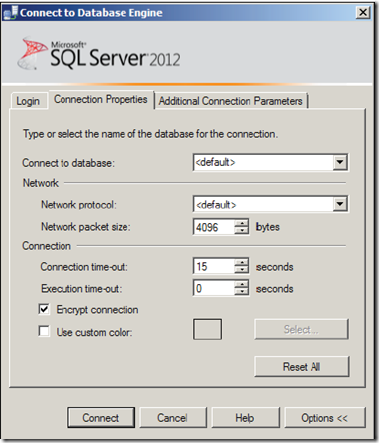379x443 pixels.
Task: Decrease execution time-out with down arrow
Action: click(x=242, y=292)
